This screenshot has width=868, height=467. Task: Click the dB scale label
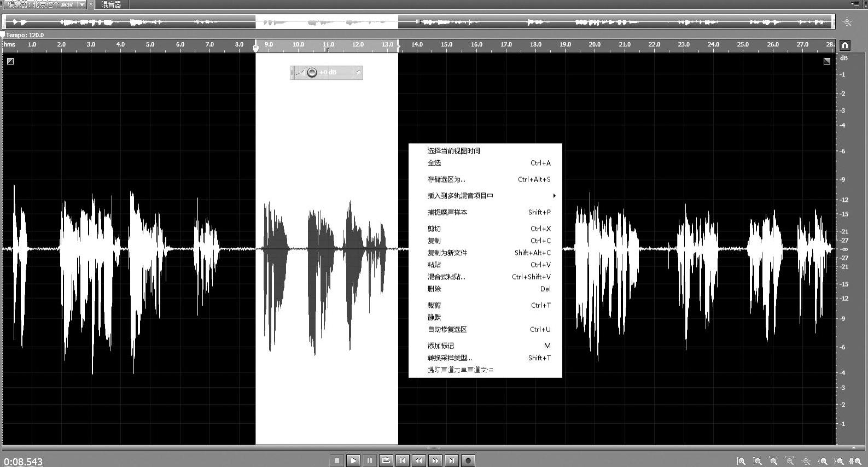point(844,58)
